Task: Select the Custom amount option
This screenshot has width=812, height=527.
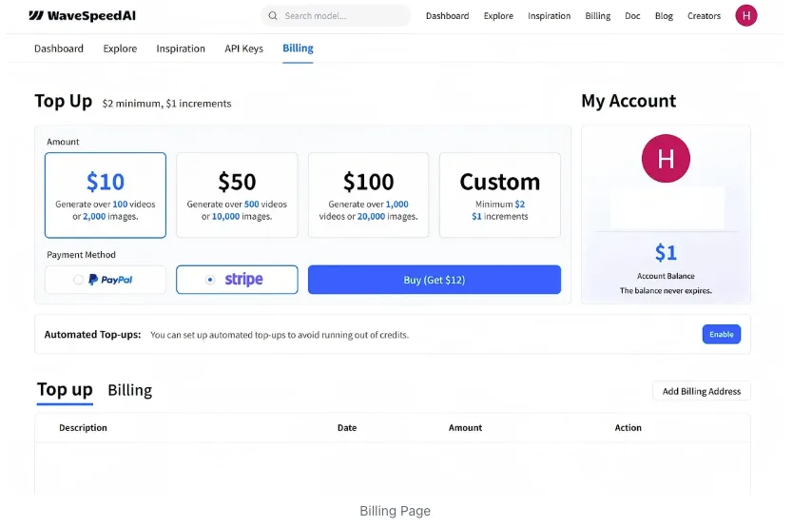Action: click(500, 195)
